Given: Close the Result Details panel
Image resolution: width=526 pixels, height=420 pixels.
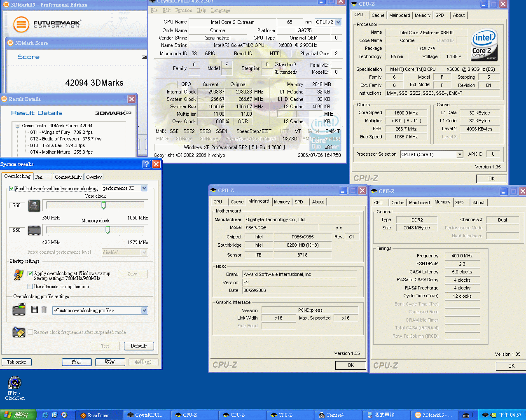Looking at the screenshot, I should (x=131, y=99).
